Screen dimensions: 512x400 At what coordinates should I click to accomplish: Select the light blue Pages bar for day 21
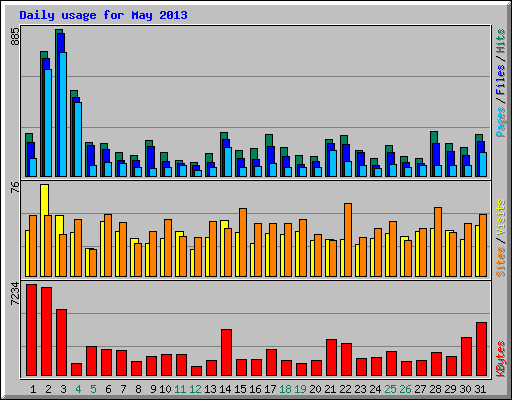pyautogui.click(x=333, y=163)
